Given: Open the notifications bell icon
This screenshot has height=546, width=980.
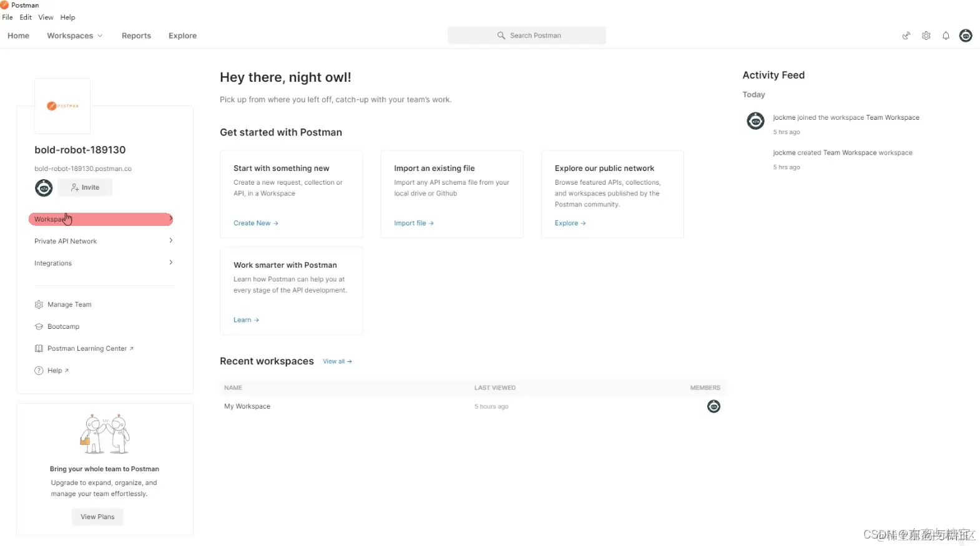Looking at the screenshot, I should click(946, 36).
